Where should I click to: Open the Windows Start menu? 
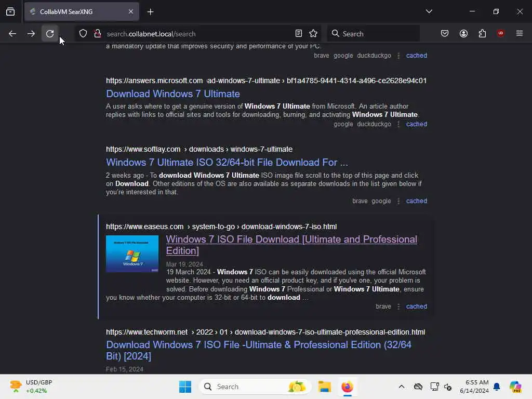point(185,387)
